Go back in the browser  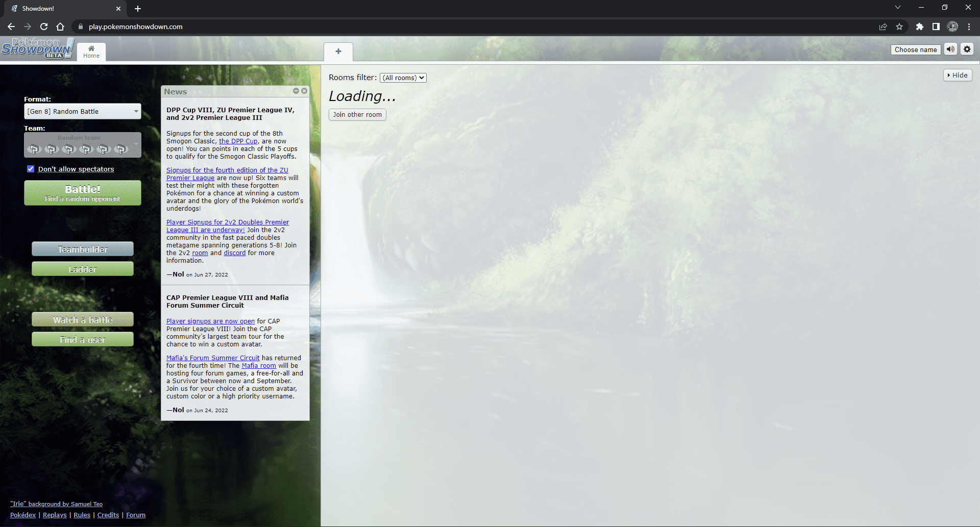[11, 27]
